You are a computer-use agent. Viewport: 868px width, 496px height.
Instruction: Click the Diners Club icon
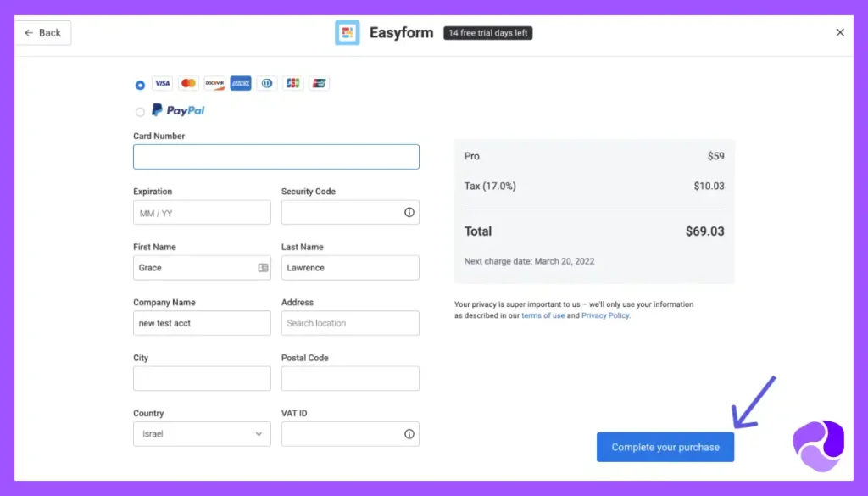coord(266,83)
